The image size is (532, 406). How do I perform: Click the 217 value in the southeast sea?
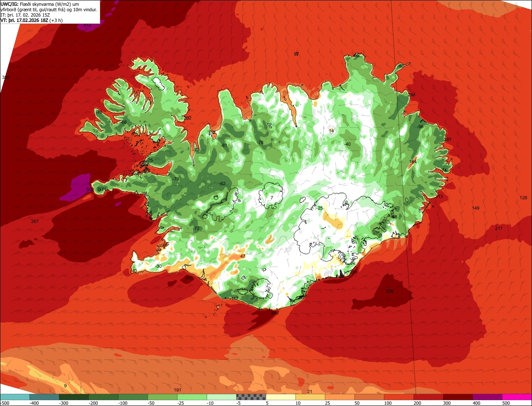(499, 229)
